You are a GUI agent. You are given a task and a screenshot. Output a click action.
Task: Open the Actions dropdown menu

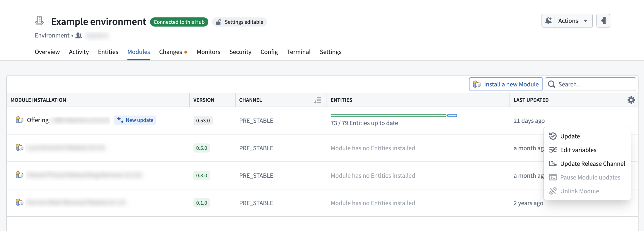[574, 21]
